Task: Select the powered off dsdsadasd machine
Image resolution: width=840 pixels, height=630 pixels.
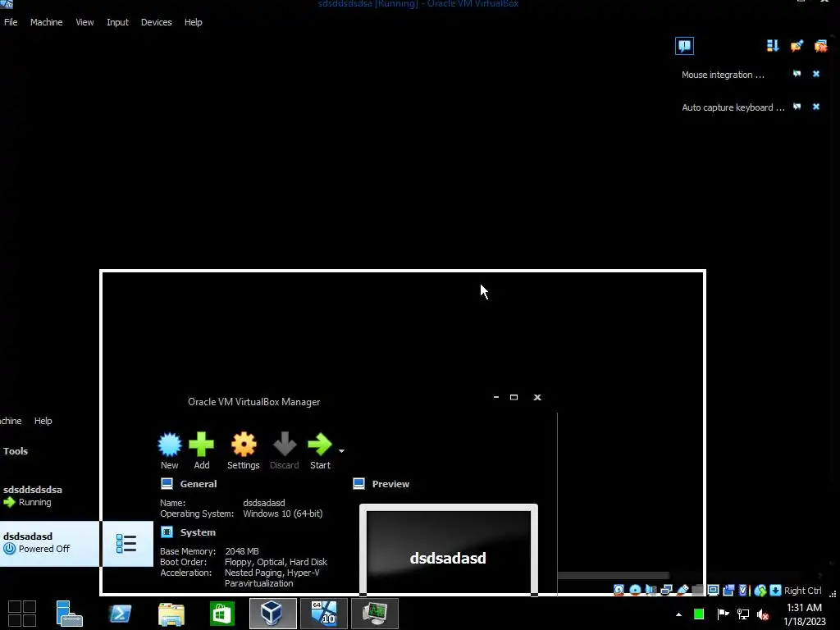Action: tap(50, 543)
